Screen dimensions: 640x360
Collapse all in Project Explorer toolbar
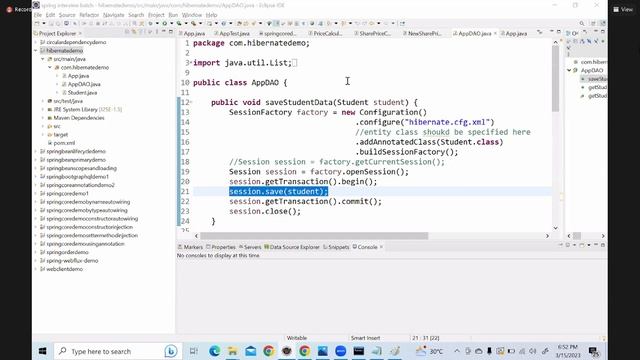127,32
